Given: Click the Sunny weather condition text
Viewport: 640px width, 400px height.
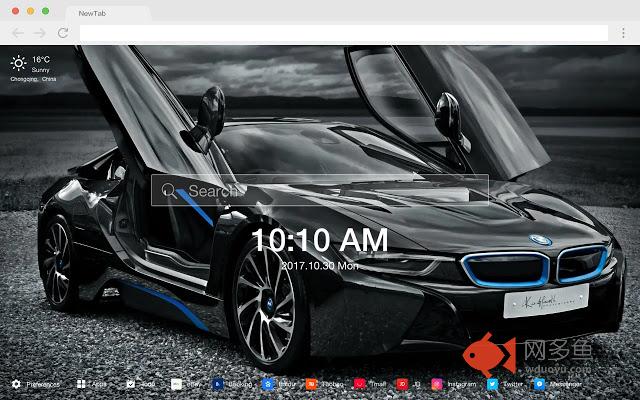Looking at the screenshot, I should coord(40,70).
